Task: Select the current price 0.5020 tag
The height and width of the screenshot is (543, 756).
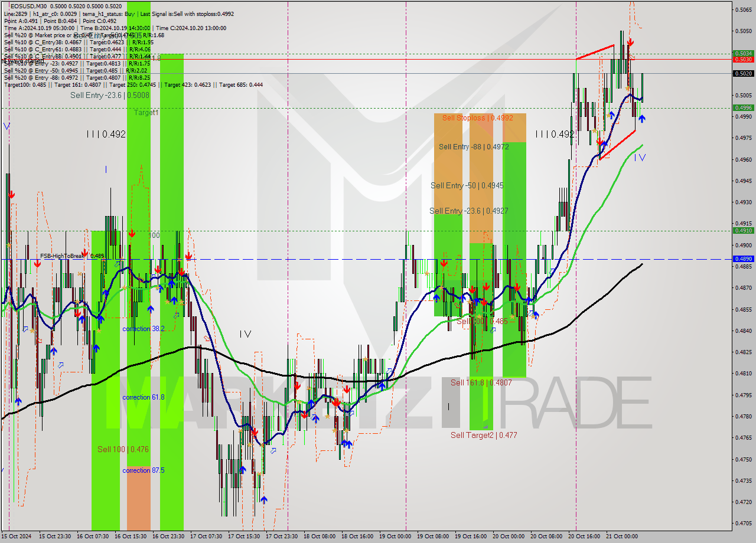Action: click(742, 74)
